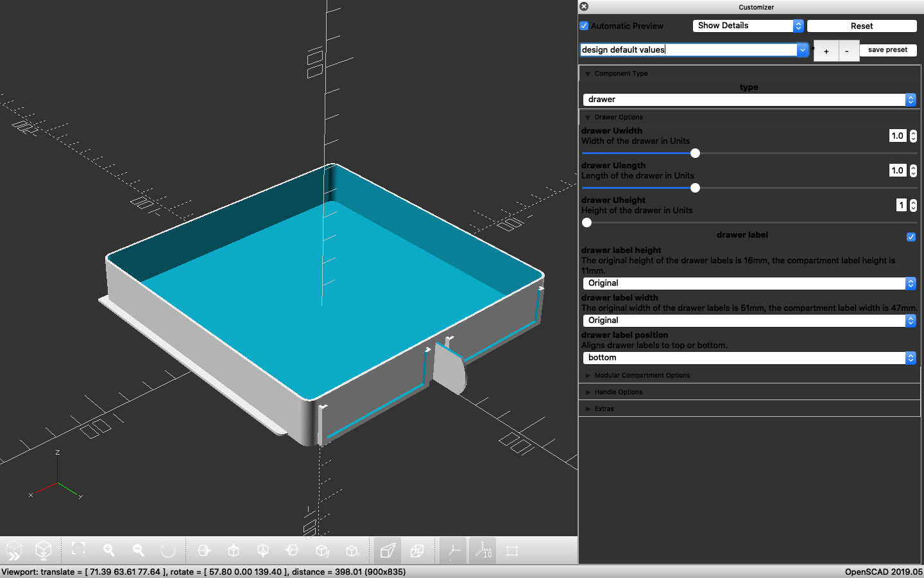Screen dimensions: 924x578
Task: Open the drawer label width dropdown
Action: pyautogui.click(x=749, y=320)
